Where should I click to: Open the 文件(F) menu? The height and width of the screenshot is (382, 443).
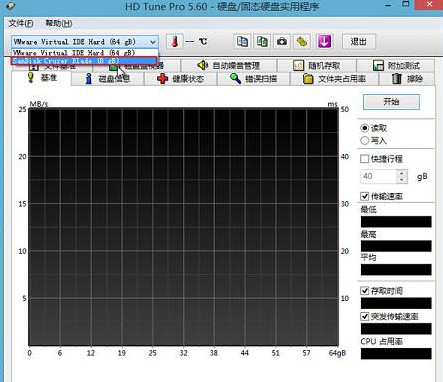coord(21,24)
